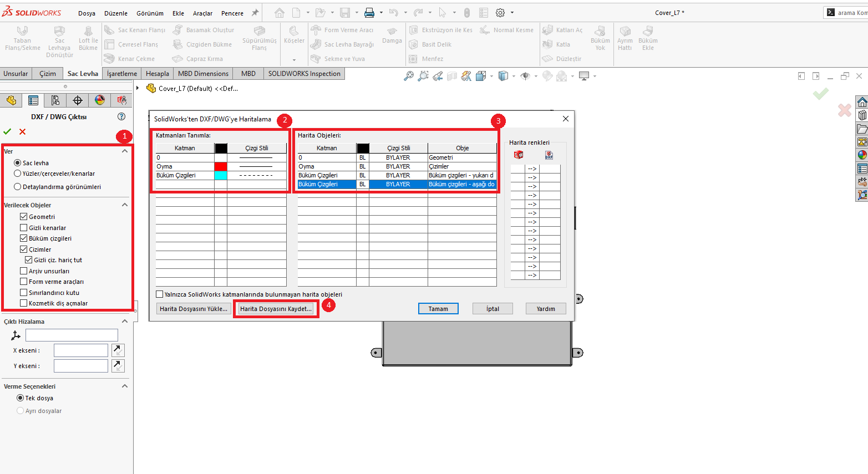The image size is (868, 474).
Task: Enable the Gizli kenarlar checkbox
Action: (x=23, y=228)
